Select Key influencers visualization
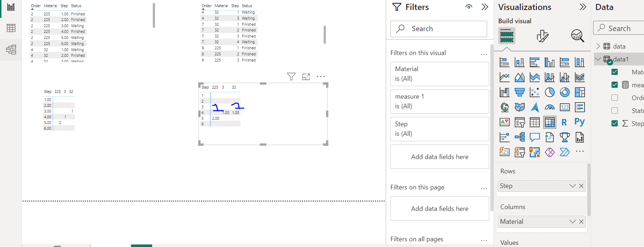This screenshot has width=644, height=247. [x=504, y=137]
